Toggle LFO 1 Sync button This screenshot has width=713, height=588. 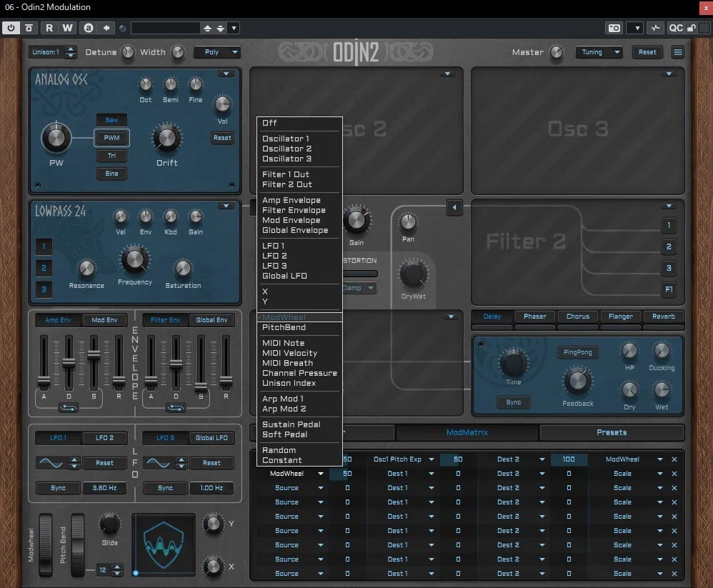[58, 488]
